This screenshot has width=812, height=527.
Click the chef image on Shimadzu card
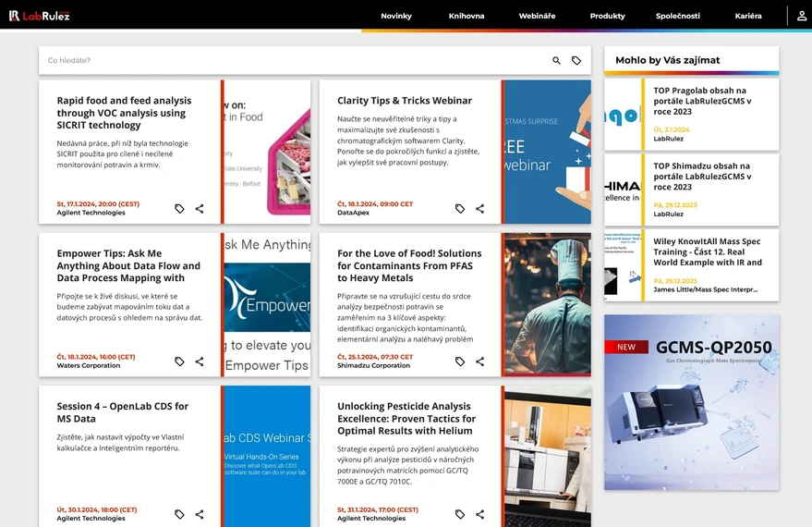coord(549,304)
